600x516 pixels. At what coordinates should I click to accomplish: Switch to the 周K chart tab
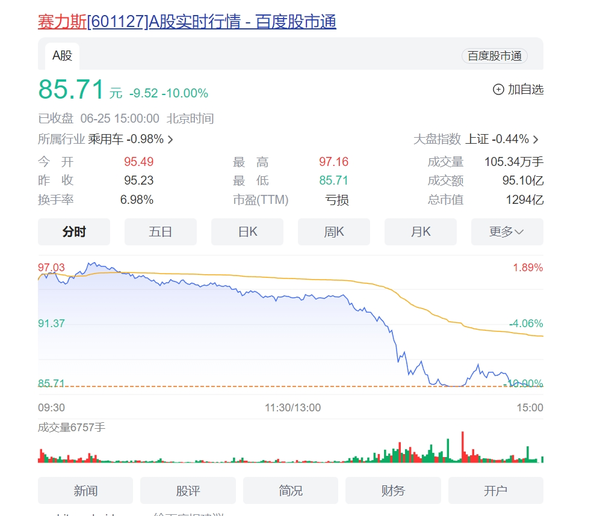pos(334,232)
